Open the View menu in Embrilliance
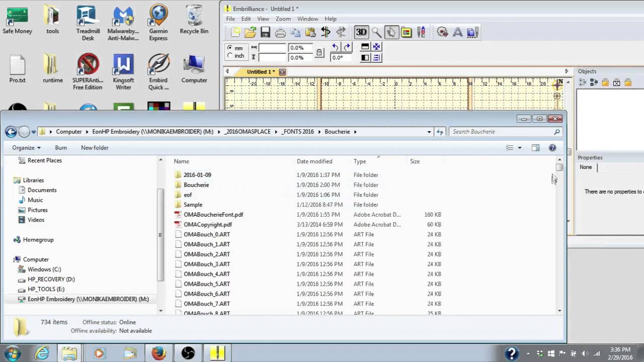Screen dimensions: 644x362 (263, 19)
